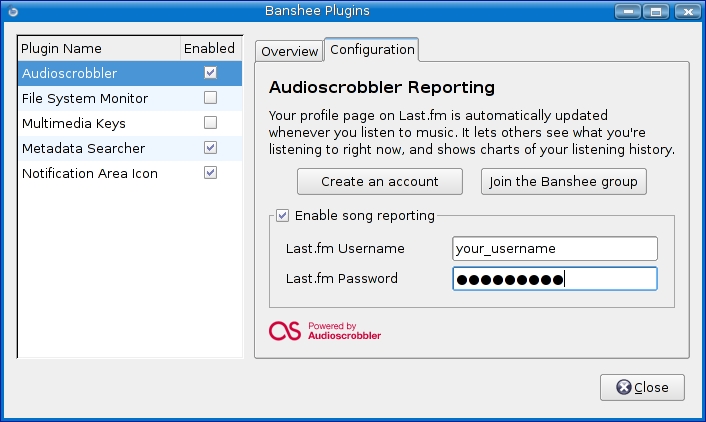
Task: Click into the Last.fm Password field
Action: click(x=554, y=278)
